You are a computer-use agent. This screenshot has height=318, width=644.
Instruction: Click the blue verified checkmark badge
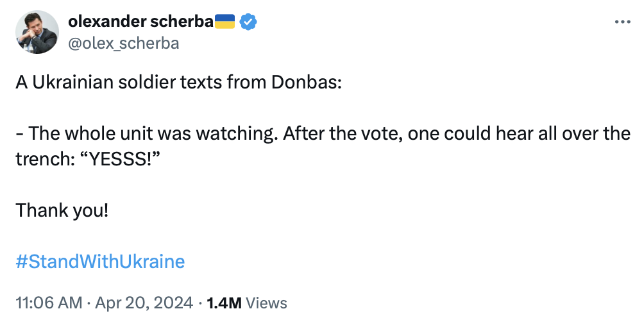[248, 22]
